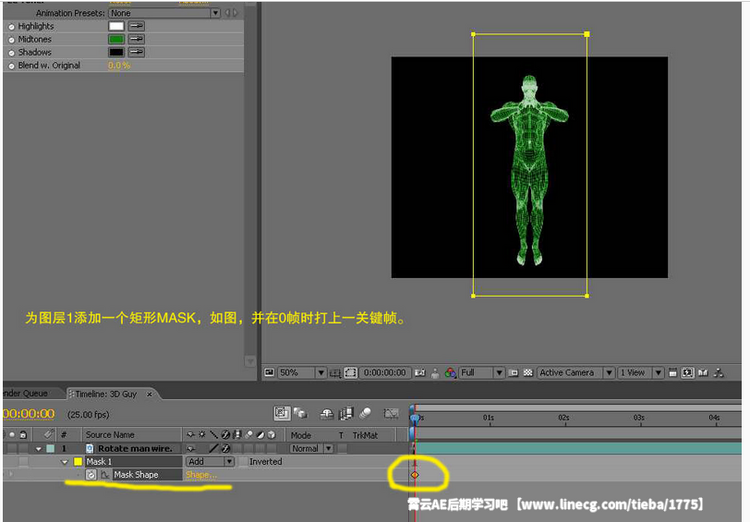The height and width of the screenshot is (522, 750).
Task: Open the Shadows black color swatch
Action: (x=116, y=52)
